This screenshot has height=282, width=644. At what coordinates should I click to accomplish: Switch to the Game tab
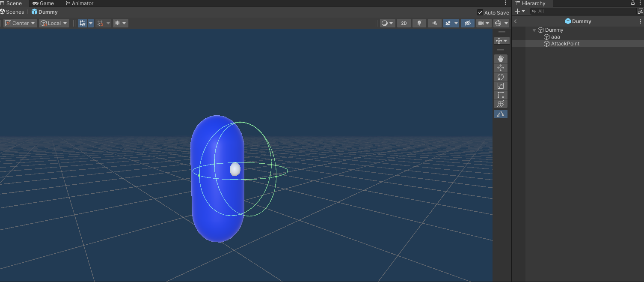pyautogui.click(x=43, y=3)
